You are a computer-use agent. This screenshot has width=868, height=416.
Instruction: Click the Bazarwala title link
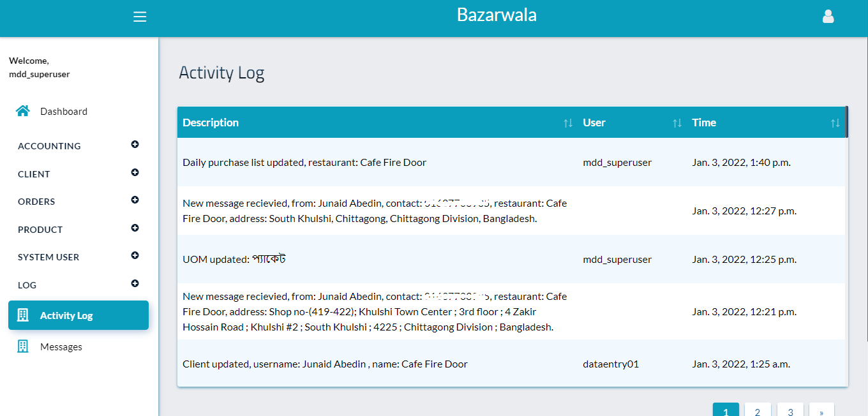click(x=497, y=15)
